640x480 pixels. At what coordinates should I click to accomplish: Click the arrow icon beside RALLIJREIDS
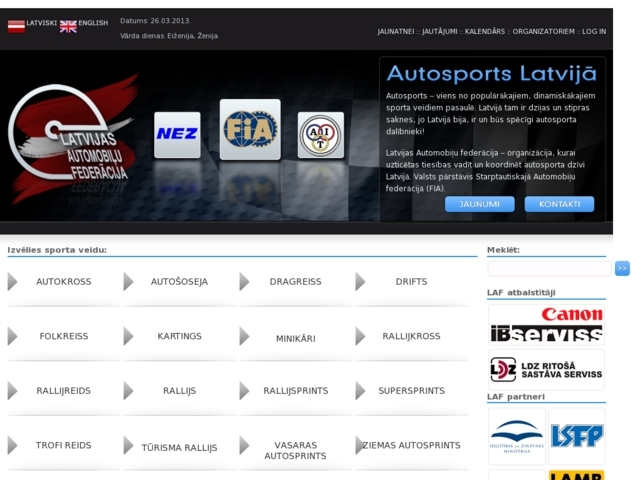pos(13,391)
